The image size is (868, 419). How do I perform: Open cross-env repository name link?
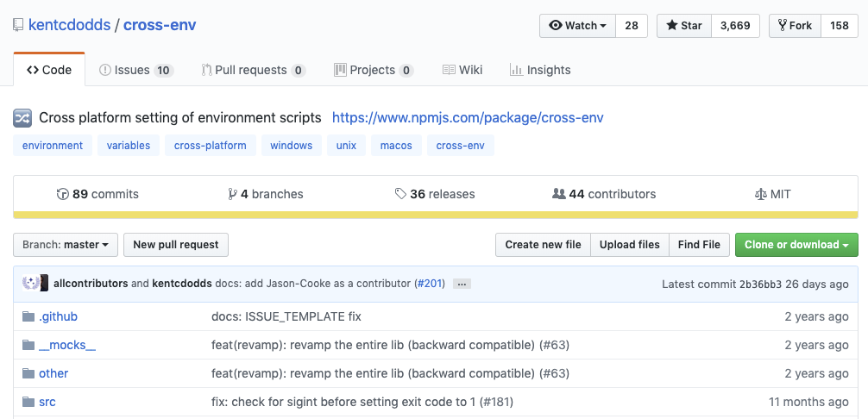160,25
